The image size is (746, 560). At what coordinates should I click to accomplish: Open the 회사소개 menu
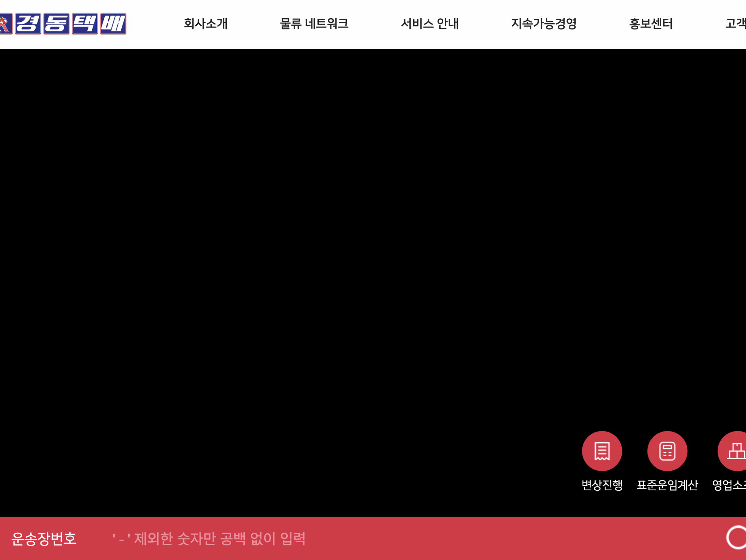coord(206,24)
